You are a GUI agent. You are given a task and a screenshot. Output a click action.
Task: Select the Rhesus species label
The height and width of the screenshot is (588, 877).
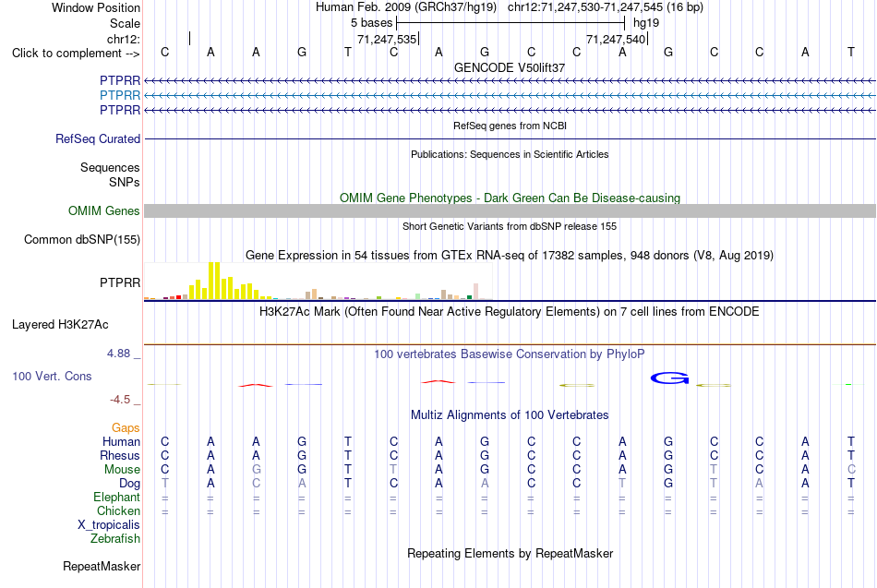click(120, 455)
